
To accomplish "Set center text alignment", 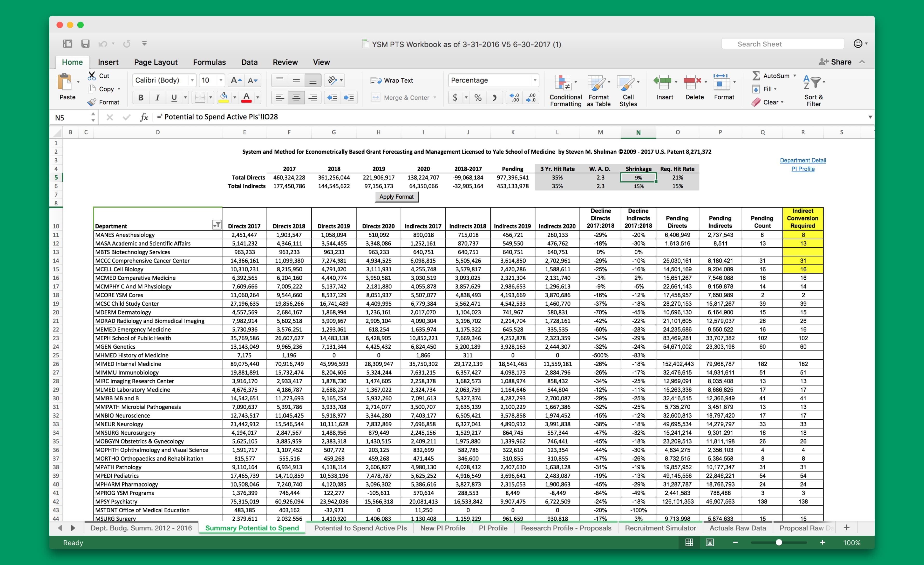I will pyautogui.click(x=296, y=98).
